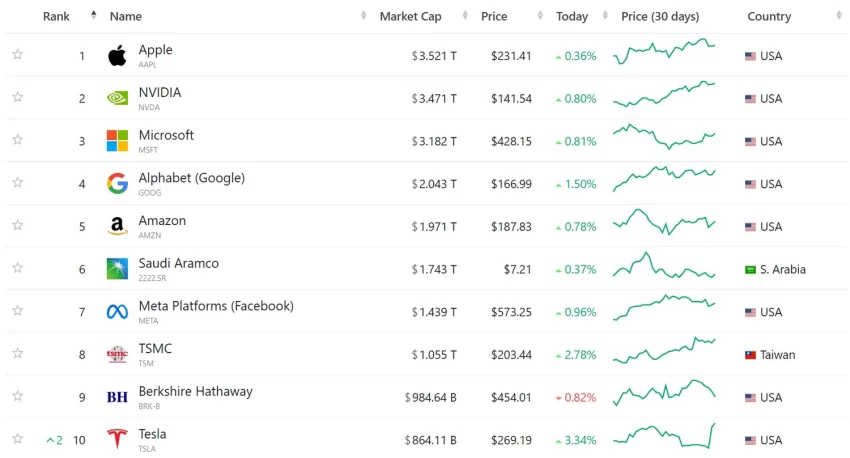Click the Saudi Aramco logo icon
The height and width of the screenshot is (458, 850).
coord(117,269)
